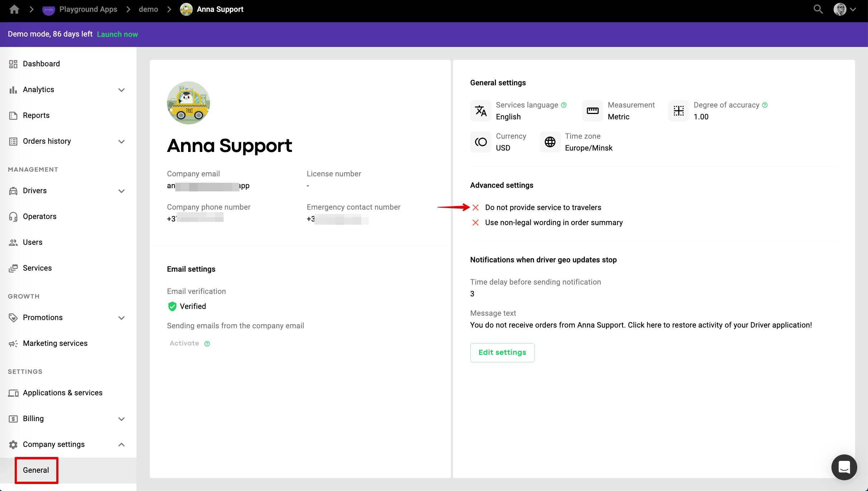
Task: Click the taxi company logo avatar
Action: point(189,103)
